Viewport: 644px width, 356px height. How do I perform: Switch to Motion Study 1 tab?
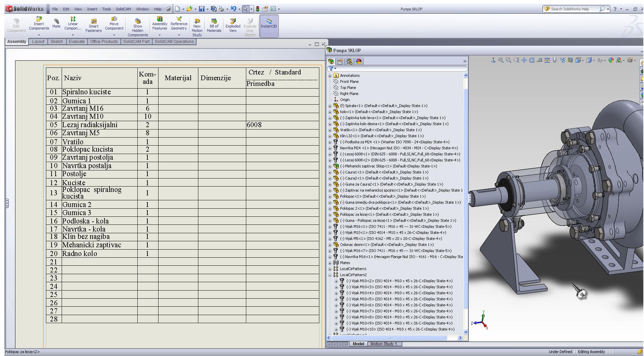[x=383, y=344]
